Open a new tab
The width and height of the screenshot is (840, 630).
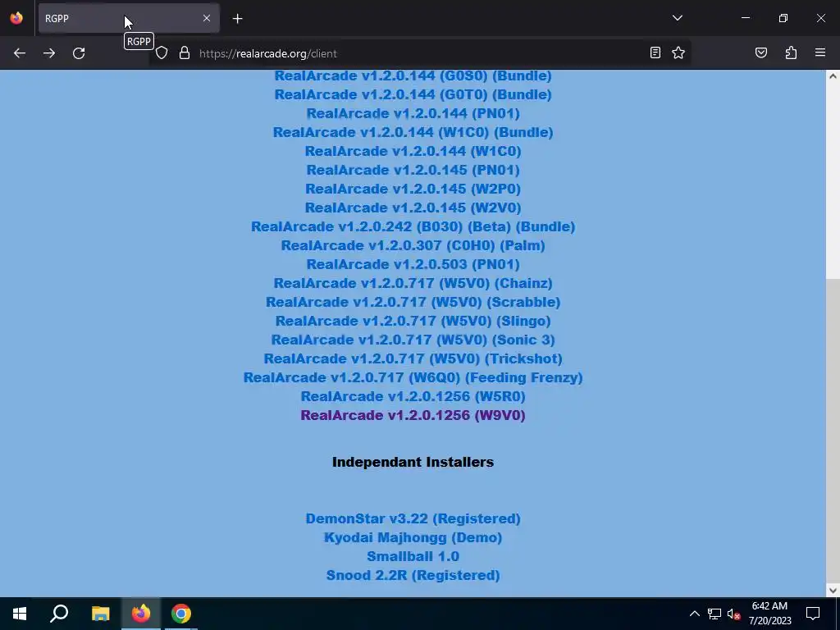click(237, 19)
